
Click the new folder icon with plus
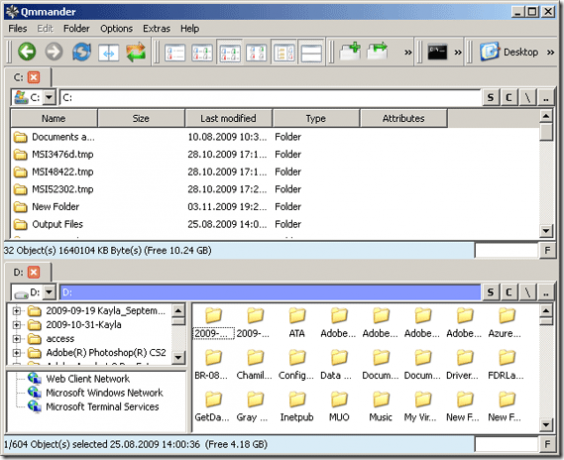(x=350, y=51)
